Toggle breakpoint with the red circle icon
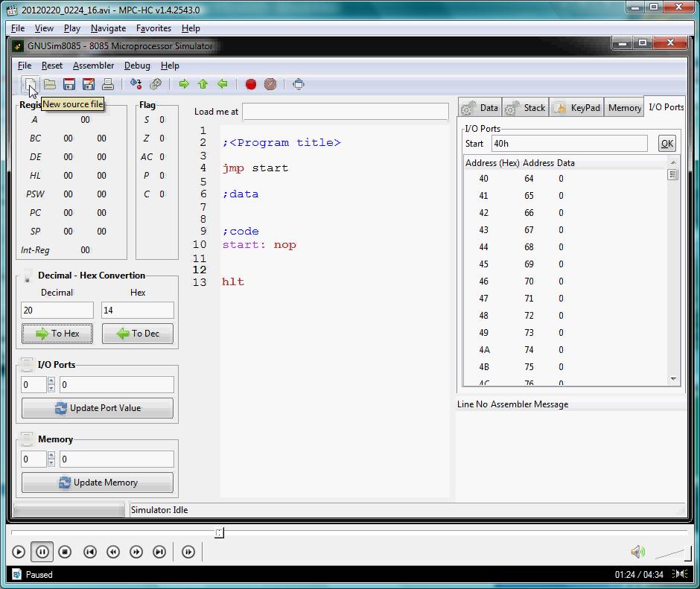The image size is (700, 589). click(251, 84)
